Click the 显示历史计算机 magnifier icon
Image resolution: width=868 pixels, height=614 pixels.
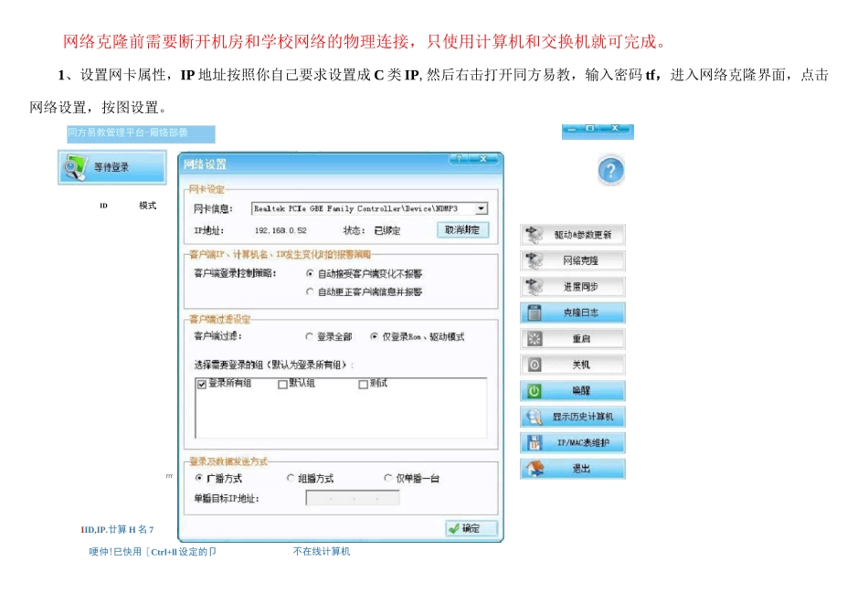tap(535, 417)
